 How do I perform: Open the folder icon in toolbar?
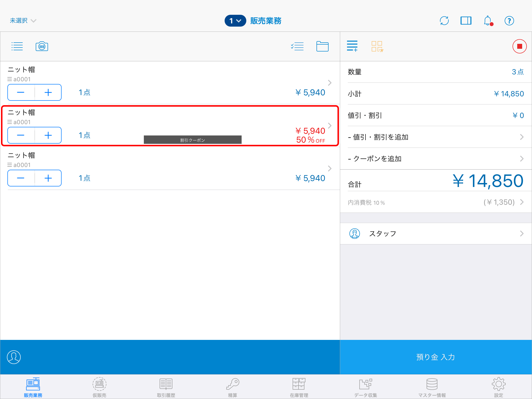pos(322,46)
